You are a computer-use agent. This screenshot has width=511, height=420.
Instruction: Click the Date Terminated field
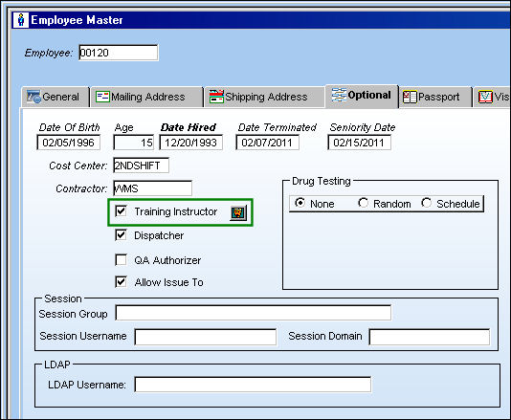(268, 143)
